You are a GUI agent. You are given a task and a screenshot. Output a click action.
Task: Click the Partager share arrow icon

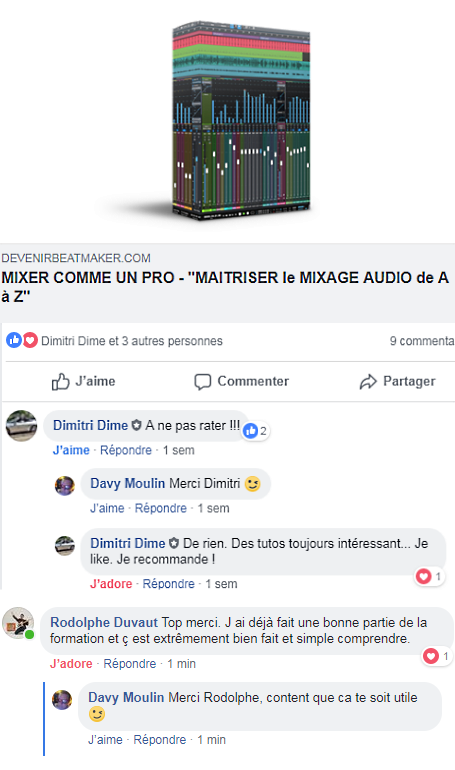pyautogui.click(x=368, y=382)
